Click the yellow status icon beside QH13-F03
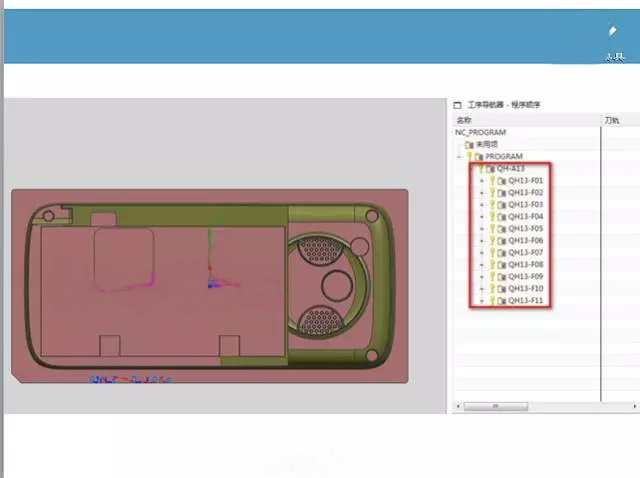640x478 pixels. pyautogui.click(x=492, y=205)
